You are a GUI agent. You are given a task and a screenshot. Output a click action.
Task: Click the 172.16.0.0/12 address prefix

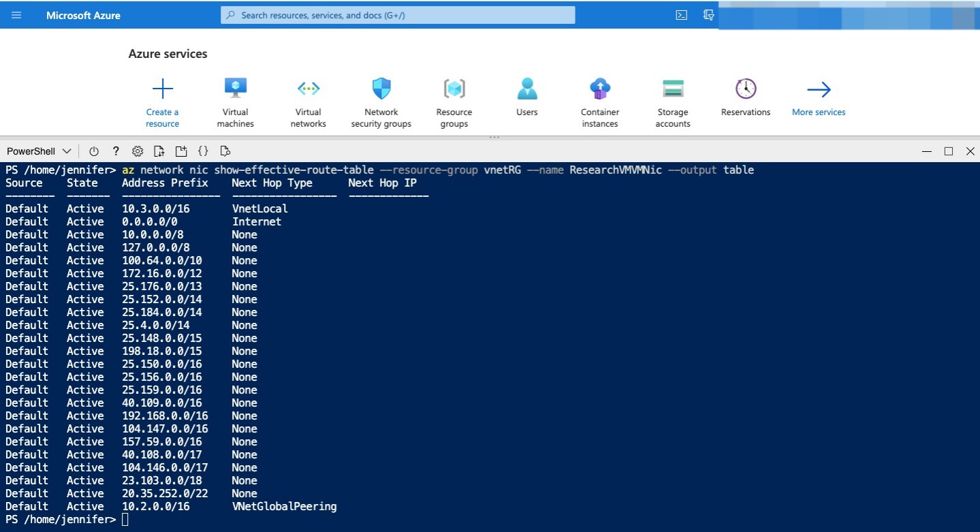(x=162, y=273)
